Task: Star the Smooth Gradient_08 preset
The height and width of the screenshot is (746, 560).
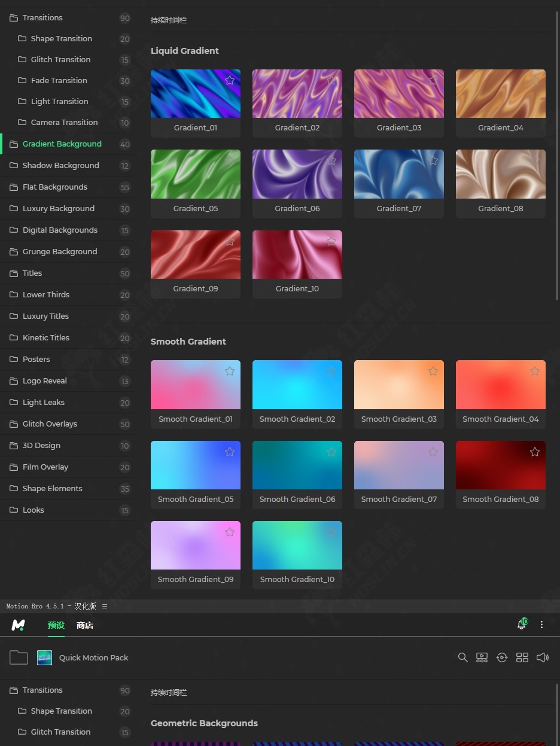Action: point(534,452)
